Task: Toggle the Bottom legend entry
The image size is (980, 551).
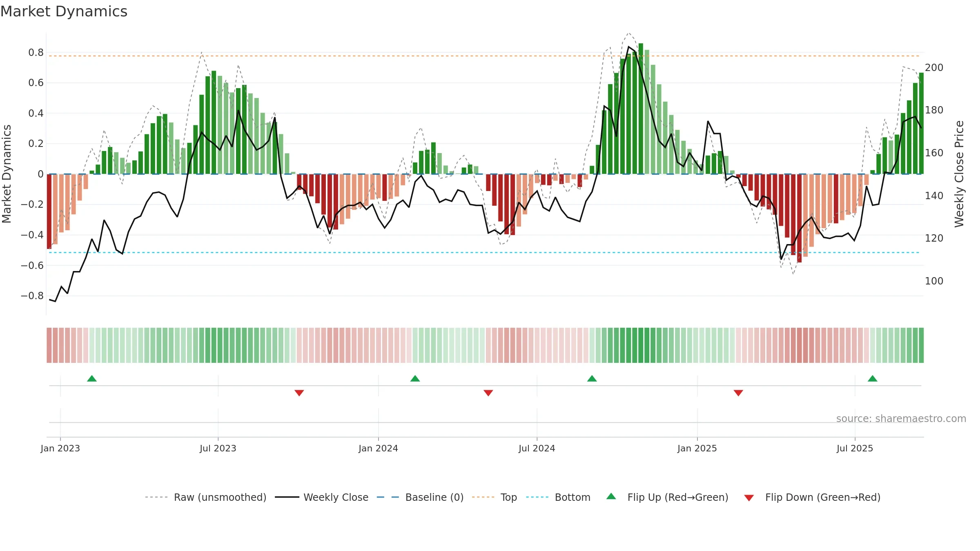Action: coord(558,497)
